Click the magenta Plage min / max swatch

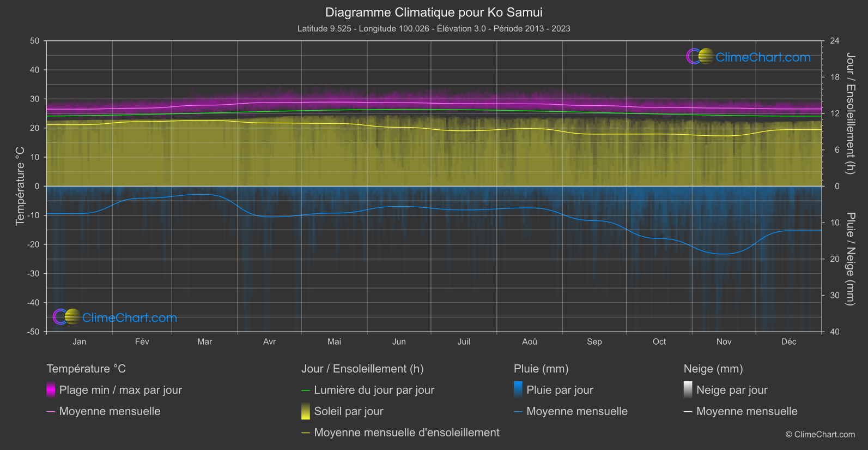[x=51, y=389]
